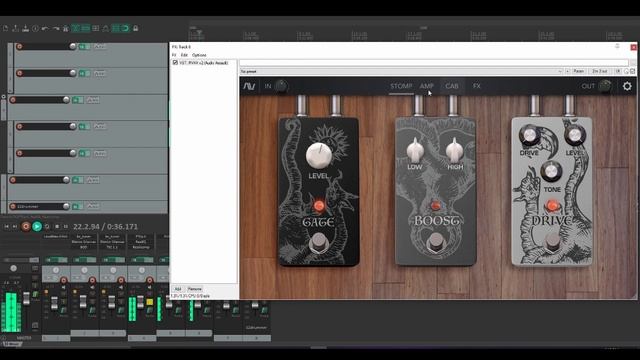Switch to the STOMP tab
This screenshot has width=640, height=360.
401,86
